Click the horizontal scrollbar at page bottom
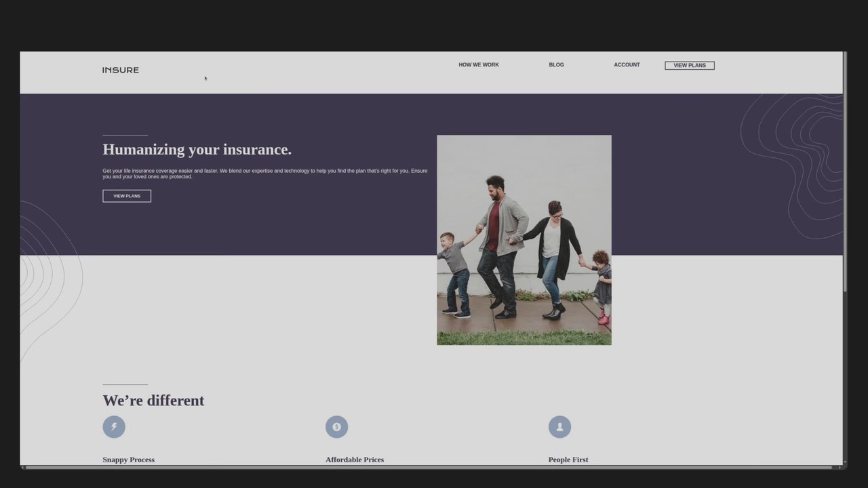This screenshot has height=488, width=868. point(429,468)
